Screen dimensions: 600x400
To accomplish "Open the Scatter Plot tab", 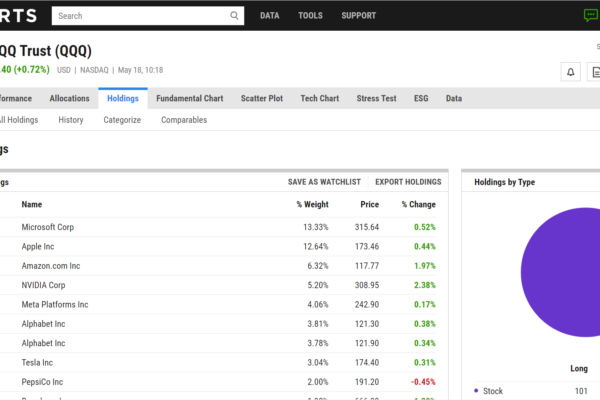I will (262, 98).
